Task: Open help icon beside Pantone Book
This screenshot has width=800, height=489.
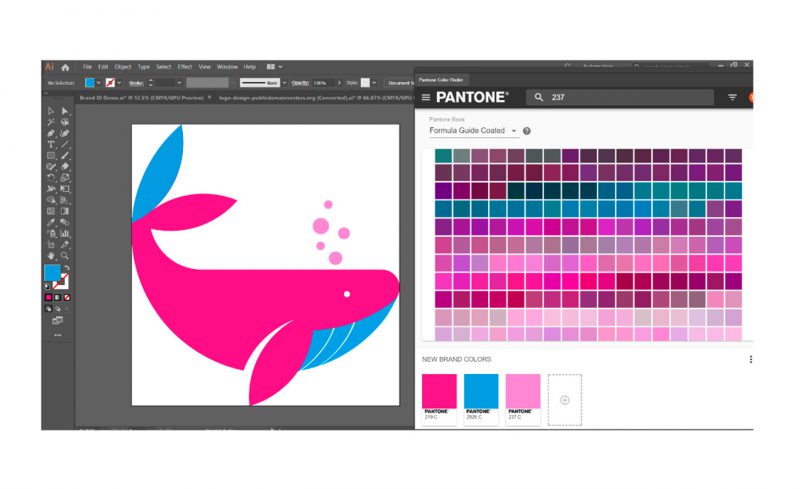Action: point(527,131)
